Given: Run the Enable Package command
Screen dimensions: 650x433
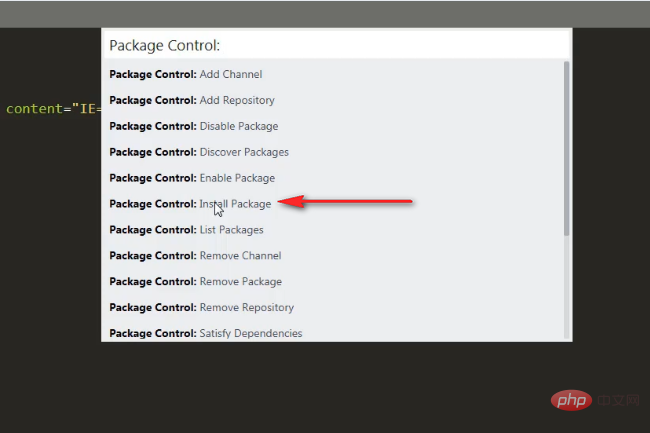Looking at the screenshot, I should (333, 178).
